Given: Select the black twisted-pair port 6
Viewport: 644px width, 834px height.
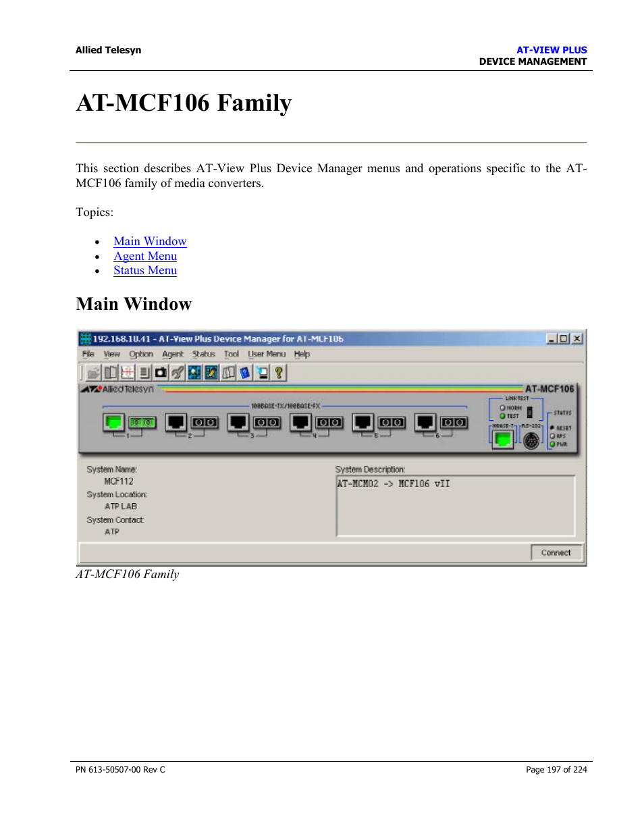Looking at the screenshot, I should pos(425,423).
